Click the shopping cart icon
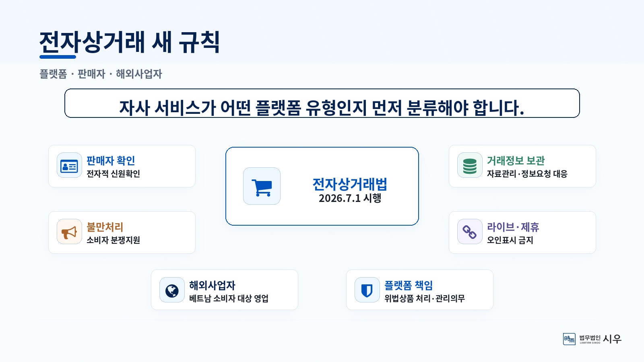This screenshot has width=644, height=362. pos(262,186)
